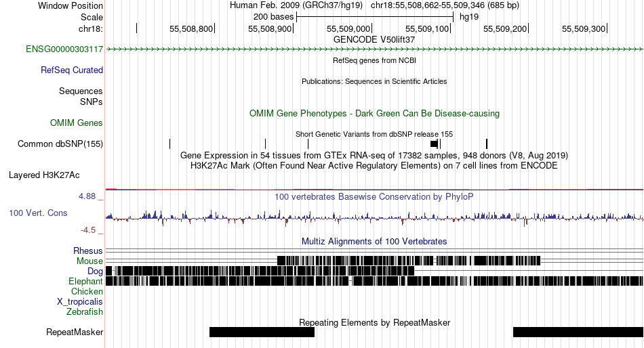This screenshot has width=644, height=348.
Task: Click the Dog alignment block
Action: (x=260, y=271)
